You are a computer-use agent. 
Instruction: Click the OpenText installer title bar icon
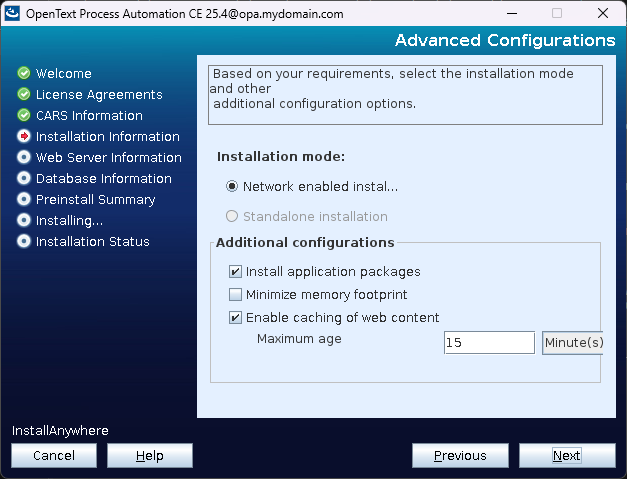tap(12, 13)
